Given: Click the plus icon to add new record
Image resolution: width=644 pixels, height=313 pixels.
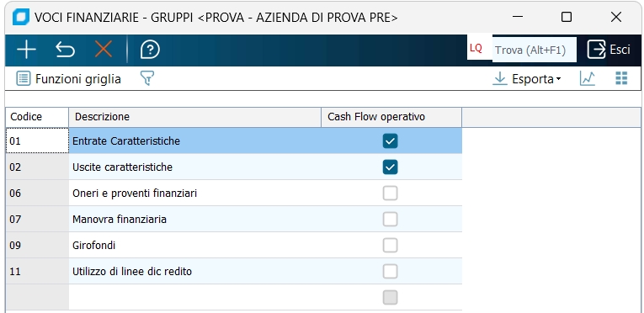Looking at the screenshot, I should pos(27,50).
